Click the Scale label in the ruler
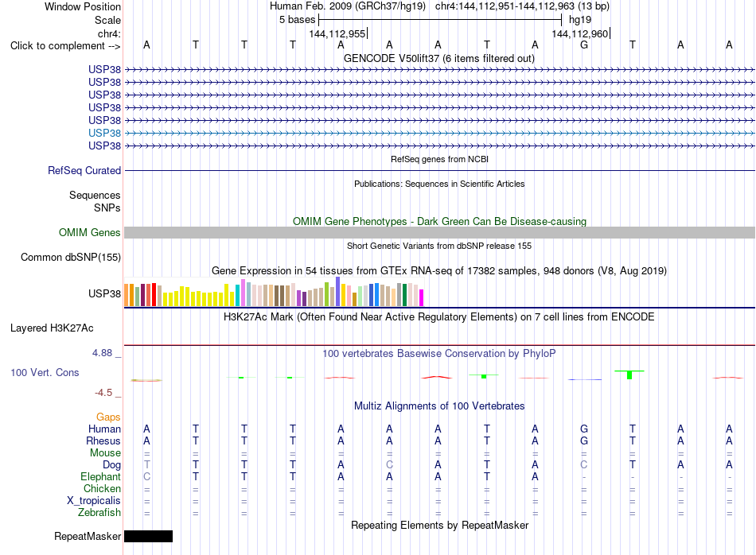 point(107,20)
